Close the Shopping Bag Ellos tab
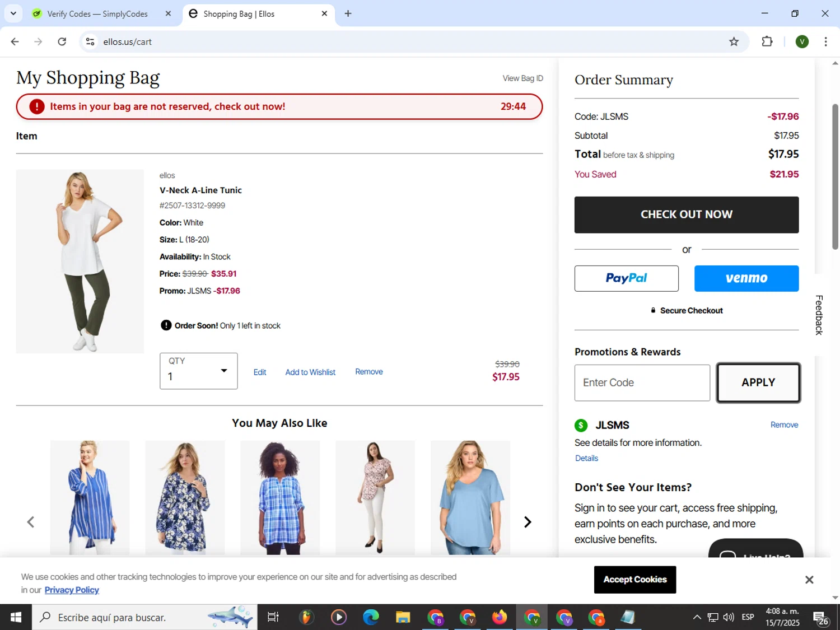Screen dimensions: 840x630 pos(324,13)
